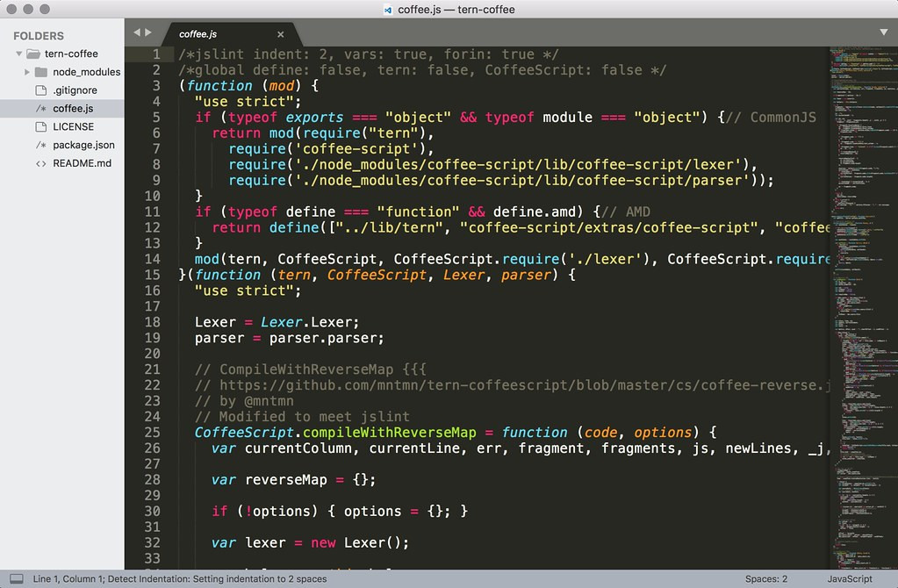Click the file icon in the title bar
The image size is (898, 588).
click(x=388, y=10)
